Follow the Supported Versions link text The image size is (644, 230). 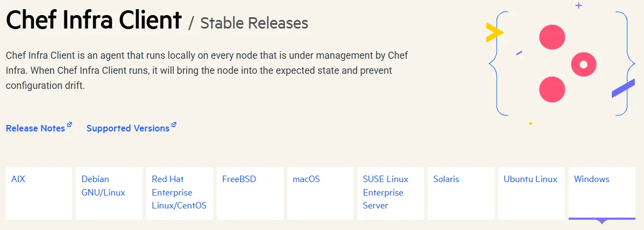tap(128, 128)
